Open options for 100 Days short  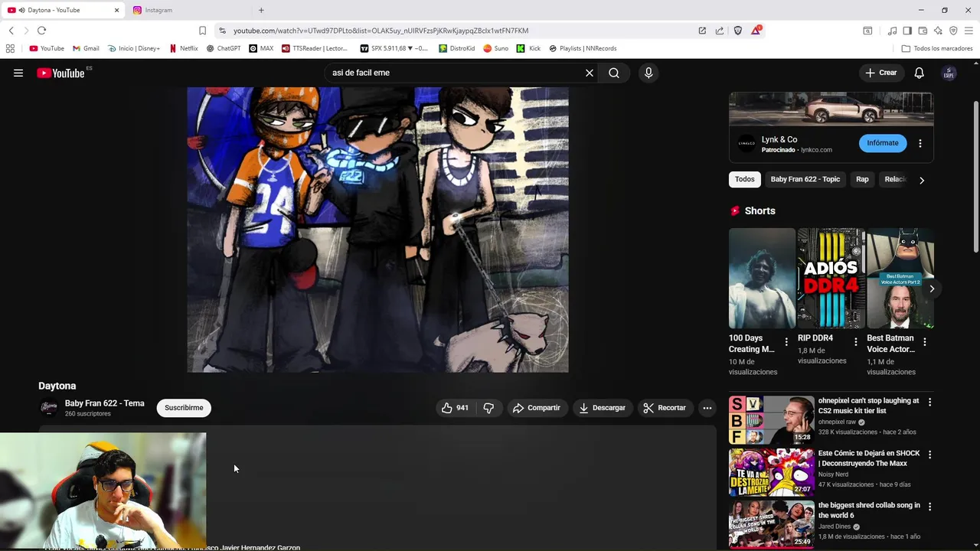coord(786,342)
